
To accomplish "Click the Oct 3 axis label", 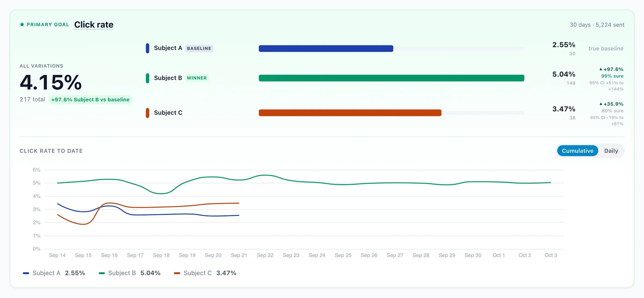I will point(551,255).
